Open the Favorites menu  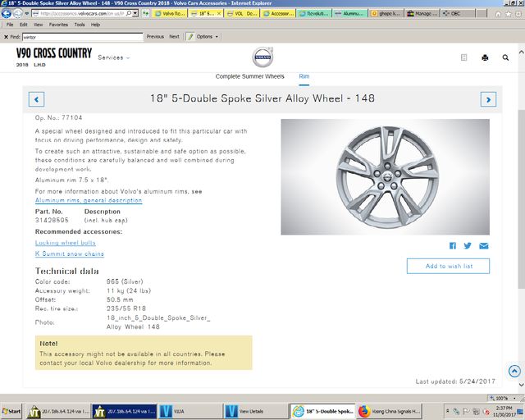[58, 25]
